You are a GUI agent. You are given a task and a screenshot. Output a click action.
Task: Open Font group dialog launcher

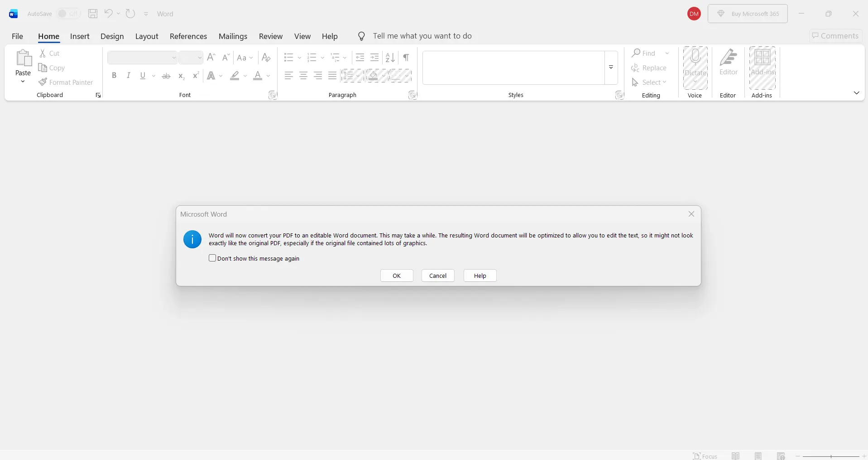(272, 95)
